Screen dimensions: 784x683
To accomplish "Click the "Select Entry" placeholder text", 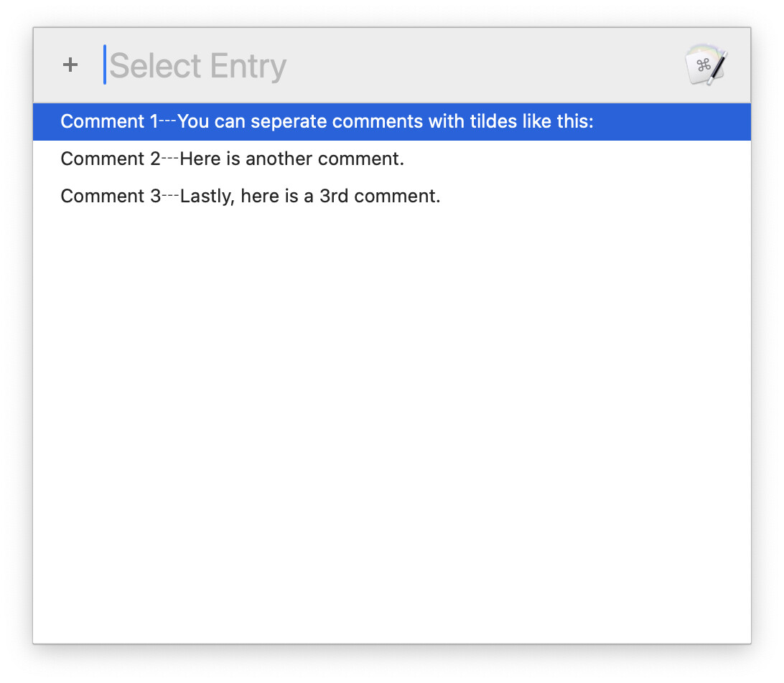I will (198, 66).
